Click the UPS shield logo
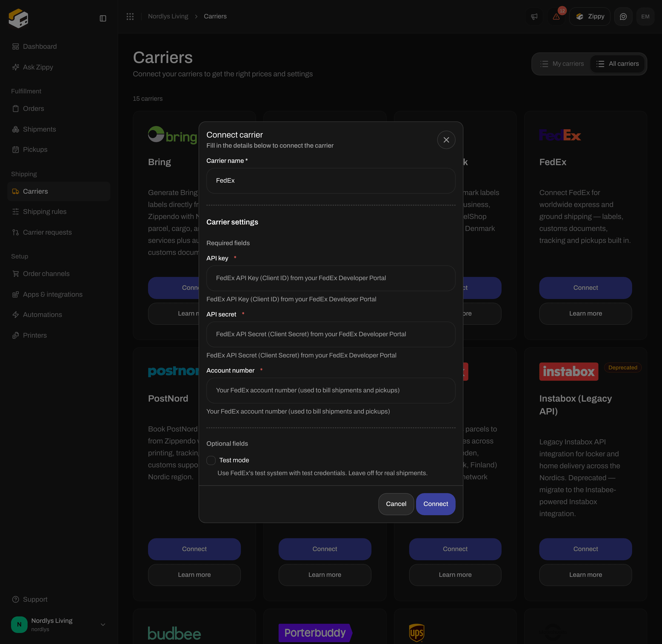Viewport: 662px width, 644px height. point(417,633)
